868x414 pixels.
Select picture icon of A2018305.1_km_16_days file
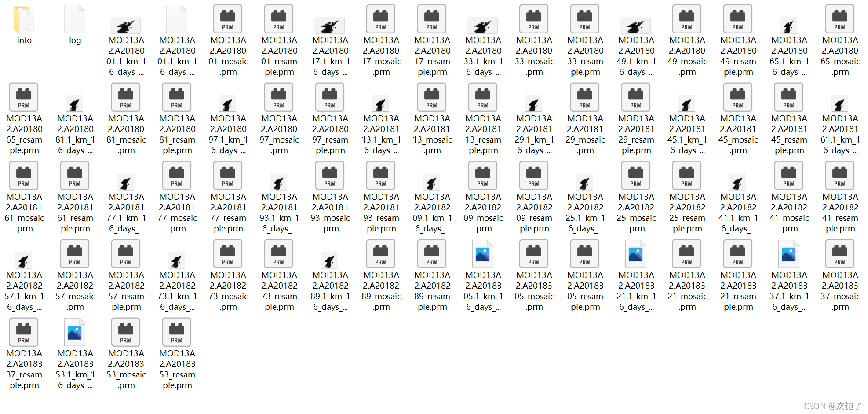tap(483, 254)
